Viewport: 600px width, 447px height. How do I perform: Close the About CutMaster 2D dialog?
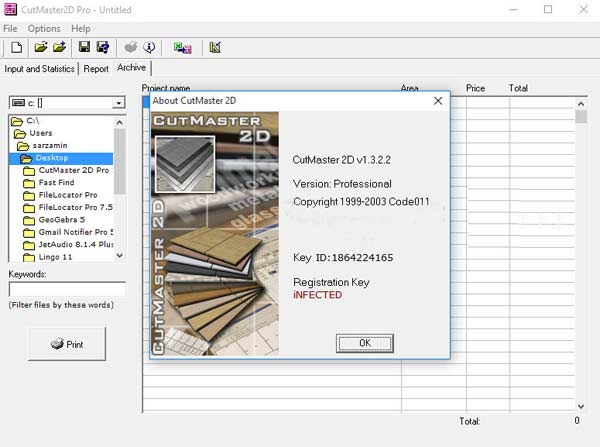[438, 101]
